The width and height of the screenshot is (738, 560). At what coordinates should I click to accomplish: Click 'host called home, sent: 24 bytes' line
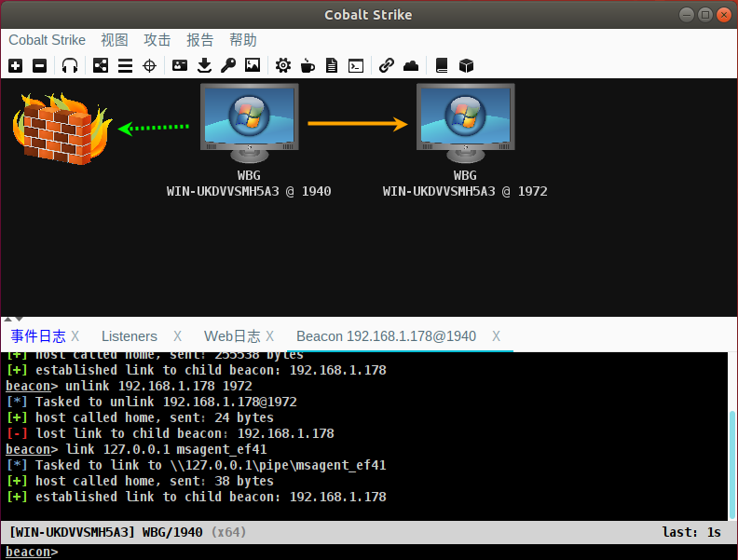(140, 417)
